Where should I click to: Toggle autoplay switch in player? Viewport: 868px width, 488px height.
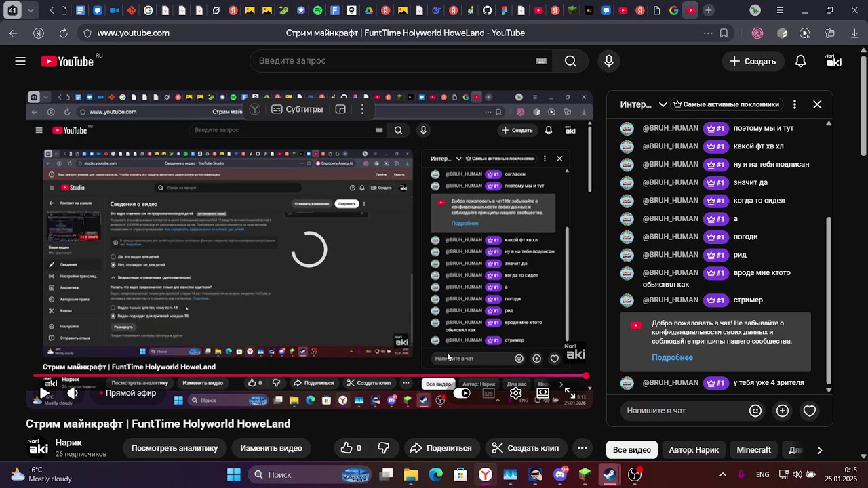coord(462,393)
